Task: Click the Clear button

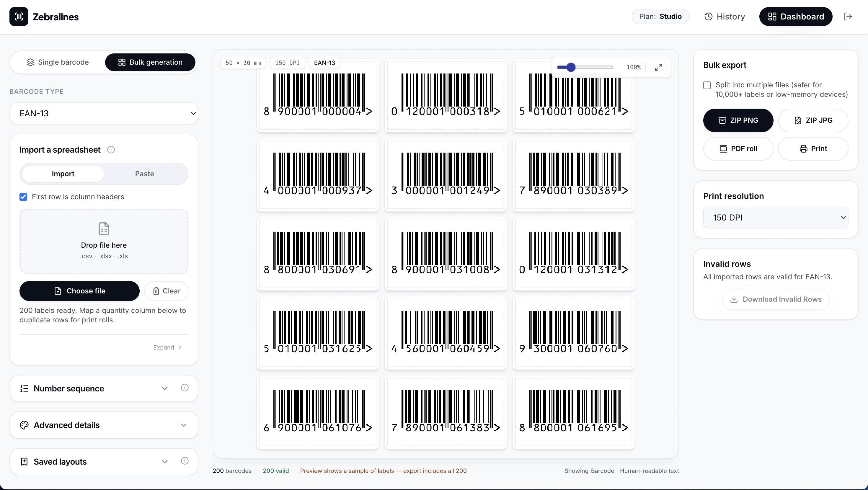Action: click(167, 291)
